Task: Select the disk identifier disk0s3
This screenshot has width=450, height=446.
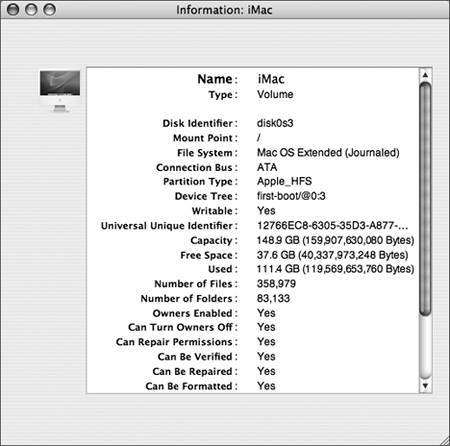Action: coord(275,123)
